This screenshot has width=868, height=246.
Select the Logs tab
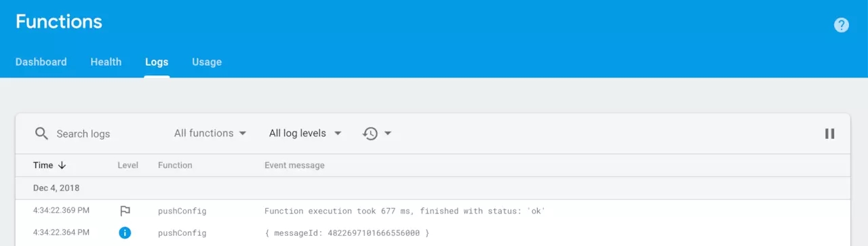(x=157, y=62)
